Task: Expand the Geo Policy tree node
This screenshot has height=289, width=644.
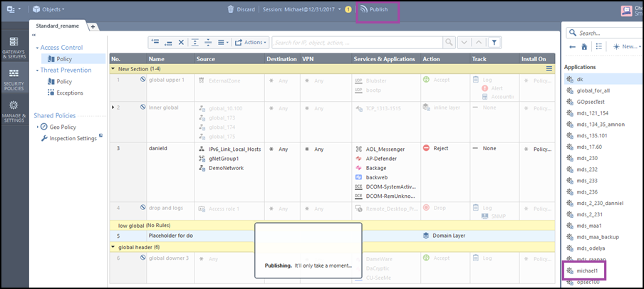Action: [38, 127]
